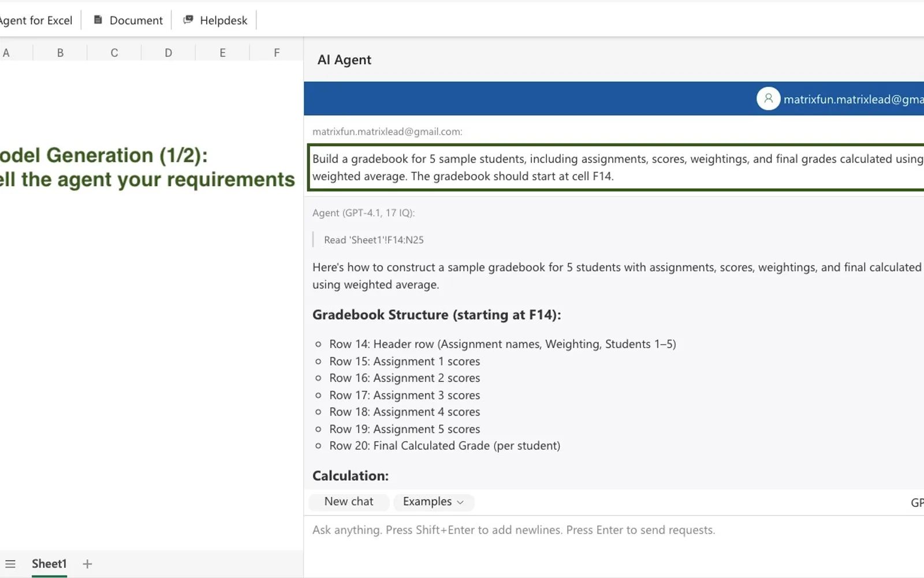924x578 pixels.
Task: Click 'Row 14: Header row' list item
Action: (502, 344)
